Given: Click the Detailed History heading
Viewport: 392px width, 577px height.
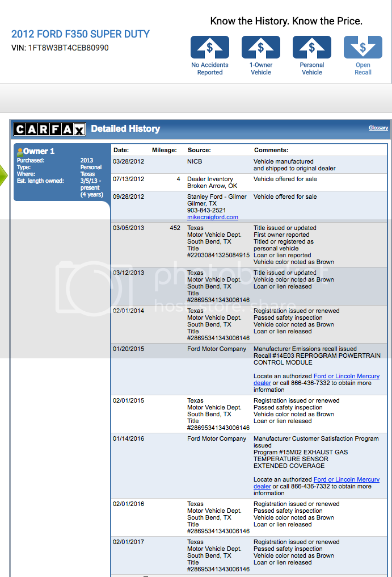Looking at the screenshot, I should [x=125, y=128].
